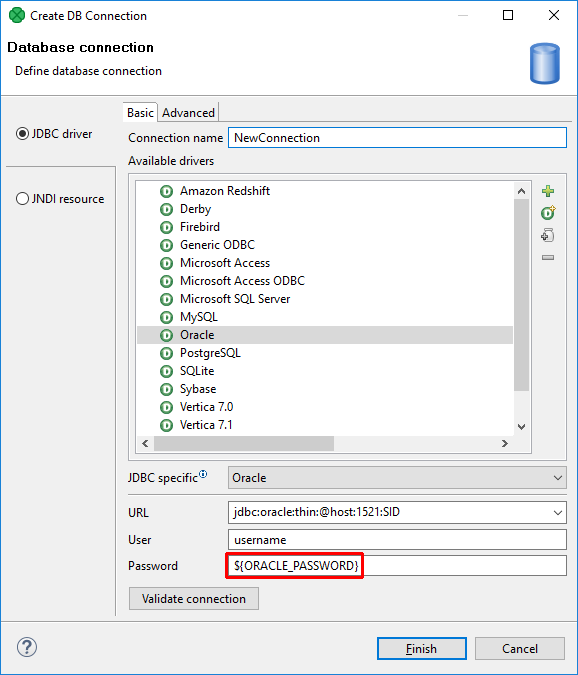Select Microsoft Access ODBC driver entry

[x=242, y=281]
